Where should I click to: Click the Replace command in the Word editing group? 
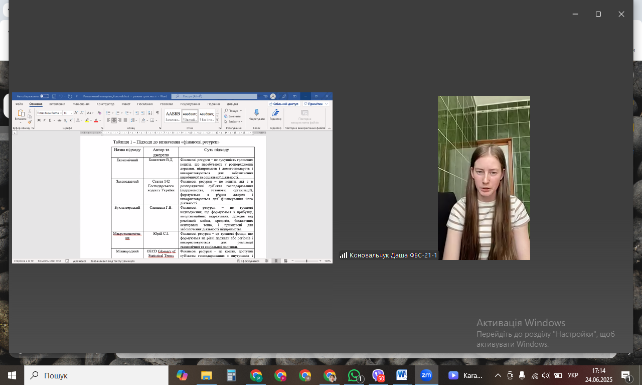233,116
